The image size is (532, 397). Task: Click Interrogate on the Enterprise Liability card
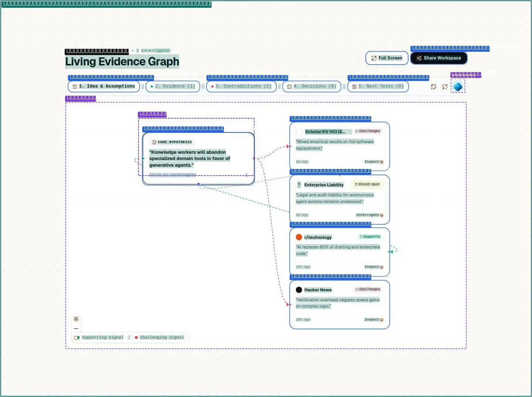coord(369,215)
